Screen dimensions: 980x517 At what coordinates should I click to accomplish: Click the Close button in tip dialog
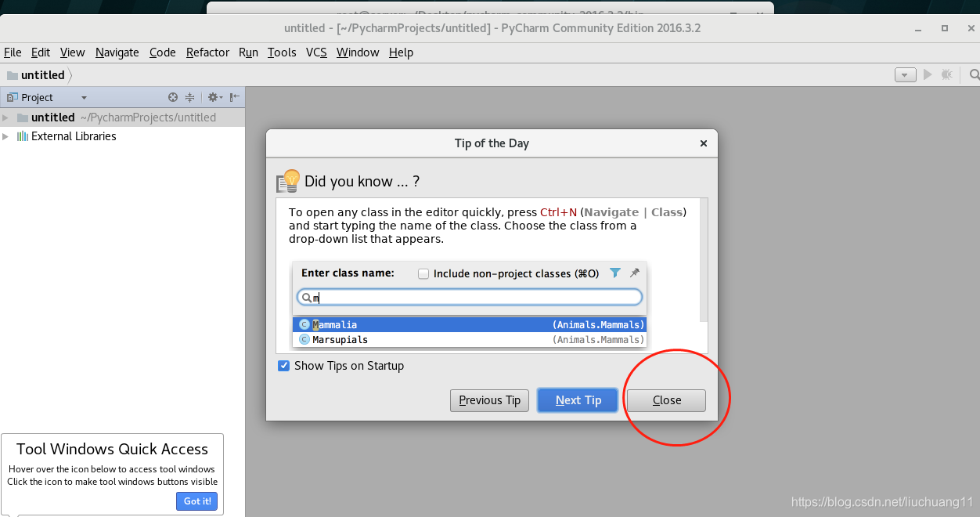click(x=667, y=400)
